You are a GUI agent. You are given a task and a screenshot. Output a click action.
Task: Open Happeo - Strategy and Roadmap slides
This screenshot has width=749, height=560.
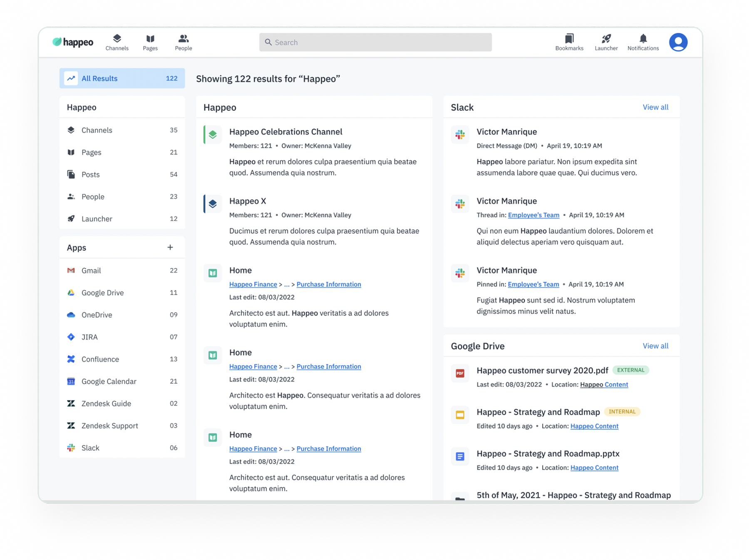coord(538,412)
